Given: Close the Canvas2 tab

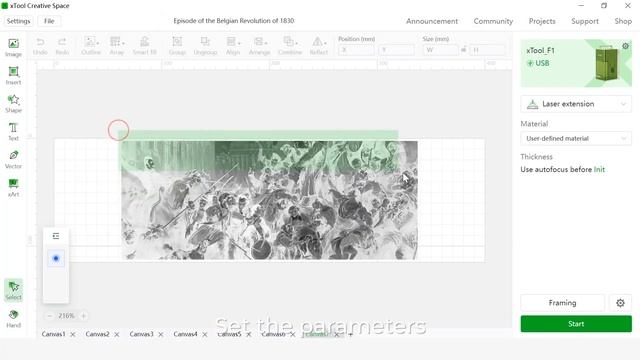Looking at the screenshot, I should pos(117,334).
